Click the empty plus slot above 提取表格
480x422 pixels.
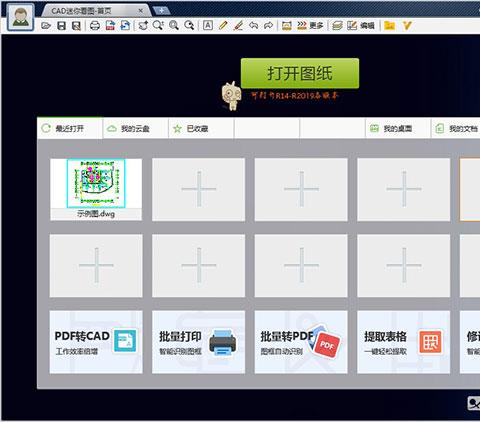(x=404, y=266)
